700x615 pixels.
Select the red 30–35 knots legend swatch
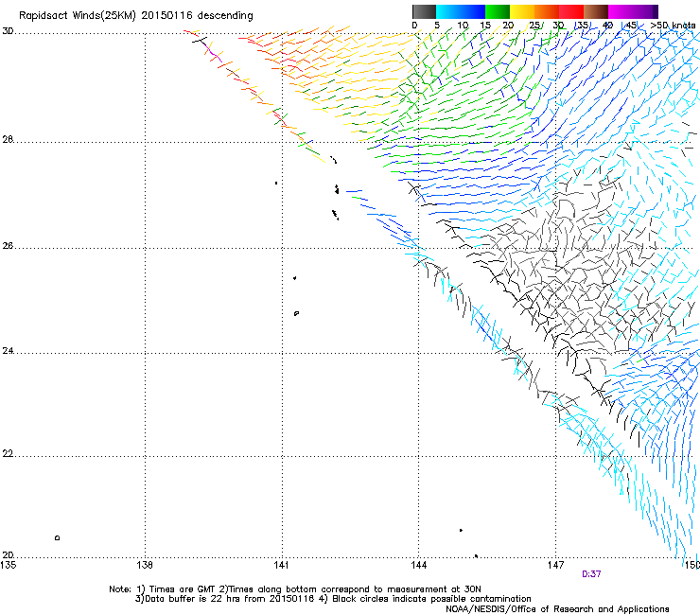(x=571, y=11)
